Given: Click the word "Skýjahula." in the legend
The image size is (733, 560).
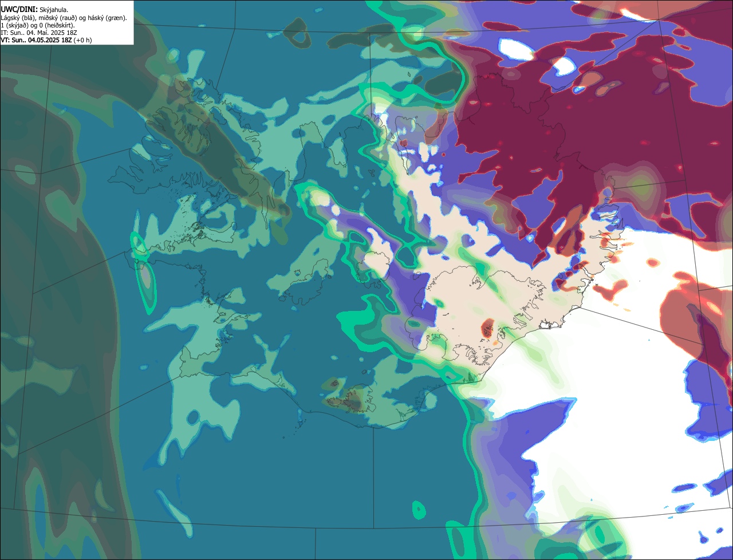Looking at the screenshot, I should click(54, 10).
